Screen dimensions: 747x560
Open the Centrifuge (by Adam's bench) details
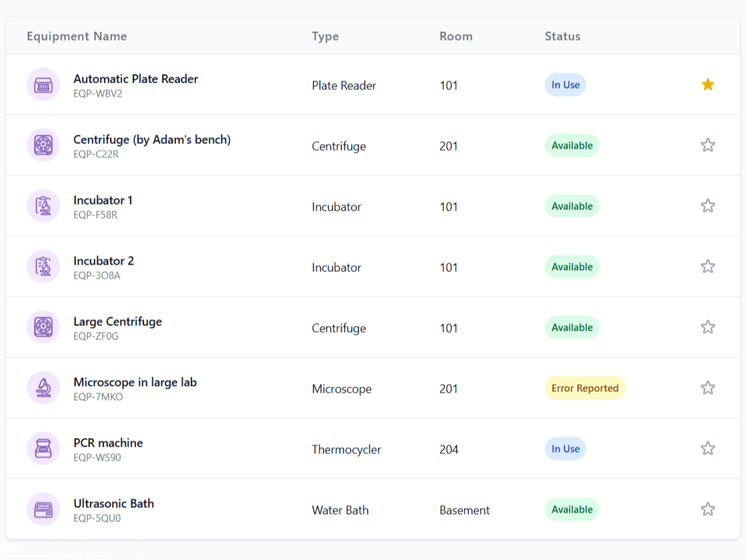click(x=152, y=139)
